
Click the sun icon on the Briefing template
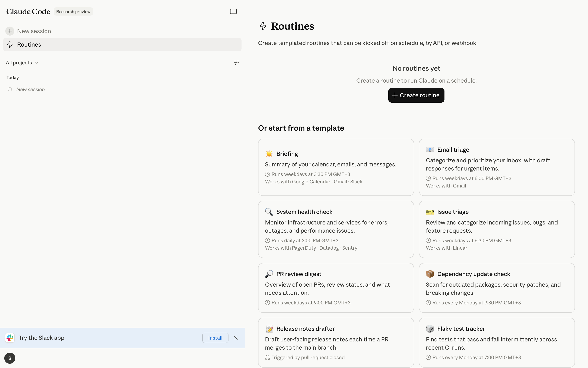269,154
